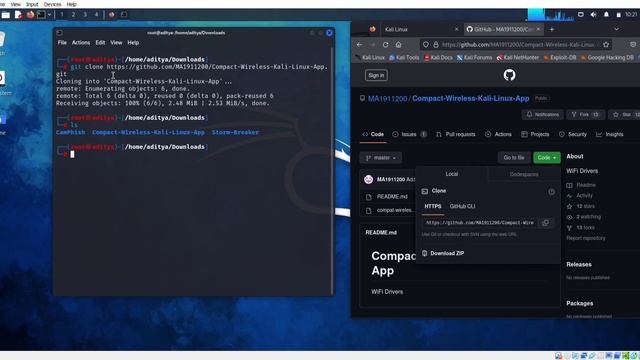Click padlock site info icon
This screenshot has height=360, width=640.
pyautogui.click(x=436, y=44)
